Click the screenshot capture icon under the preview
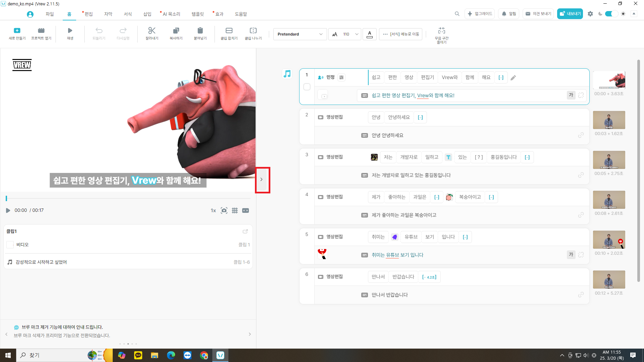This screenshot has width=644, height=362. tap(224, 210)
